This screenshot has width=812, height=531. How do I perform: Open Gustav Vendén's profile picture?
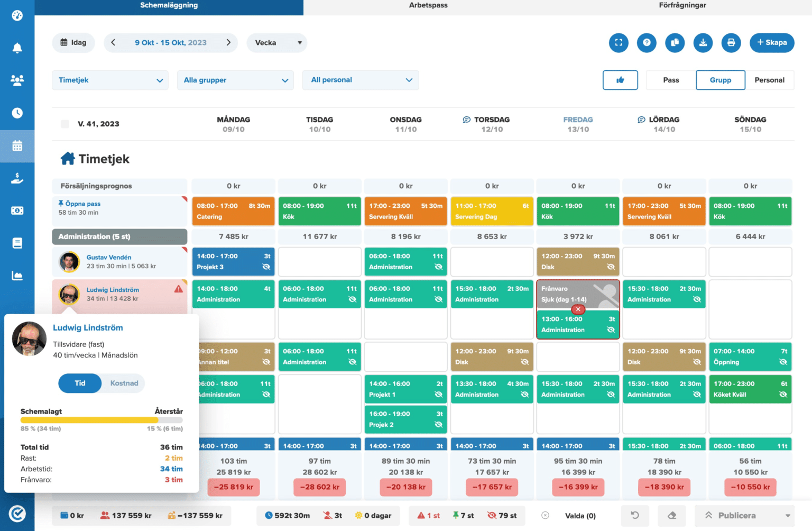click(69, 261)
